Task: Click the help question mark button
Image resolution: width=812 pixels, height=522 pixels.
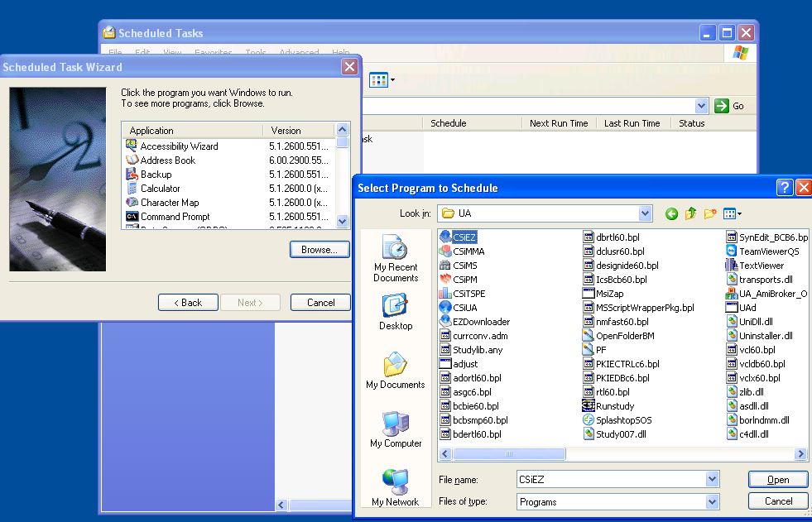Action: (x=785, y=187)
